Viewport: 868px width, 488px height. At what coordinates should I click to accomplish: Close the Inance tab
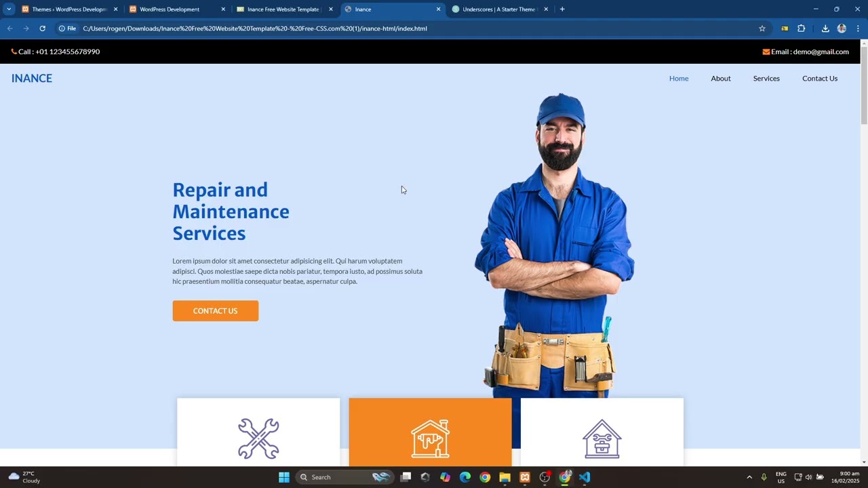pyautogui.click(x=438, y=9)
